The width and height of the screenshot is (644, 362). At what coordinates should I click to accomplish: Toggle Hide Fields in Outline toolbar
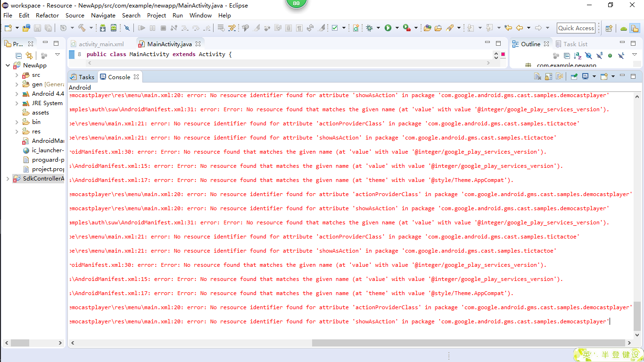tap(588, 55)
